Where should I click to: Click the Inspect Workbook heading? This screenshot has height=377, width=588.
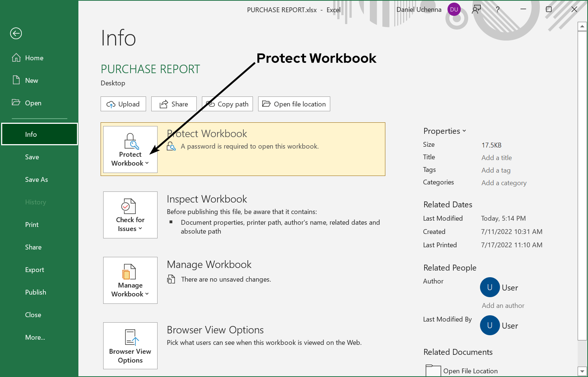tap(207, 199)
